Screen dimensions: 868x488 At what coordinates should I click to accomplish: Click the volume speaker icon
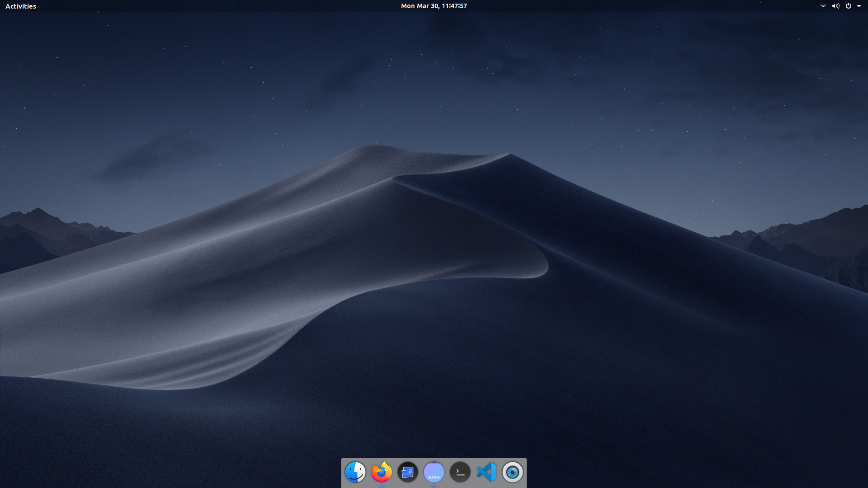[835, 6]
